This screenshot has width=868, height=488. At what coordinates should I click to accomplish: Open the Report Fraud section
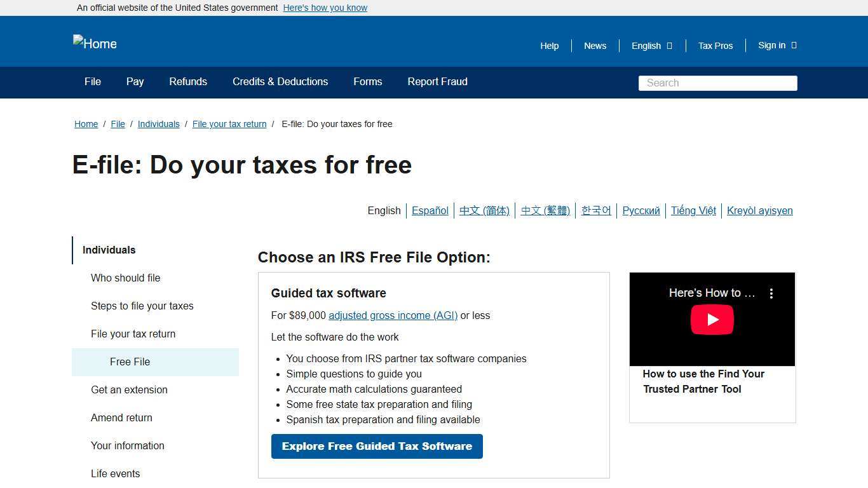[437, 82]
